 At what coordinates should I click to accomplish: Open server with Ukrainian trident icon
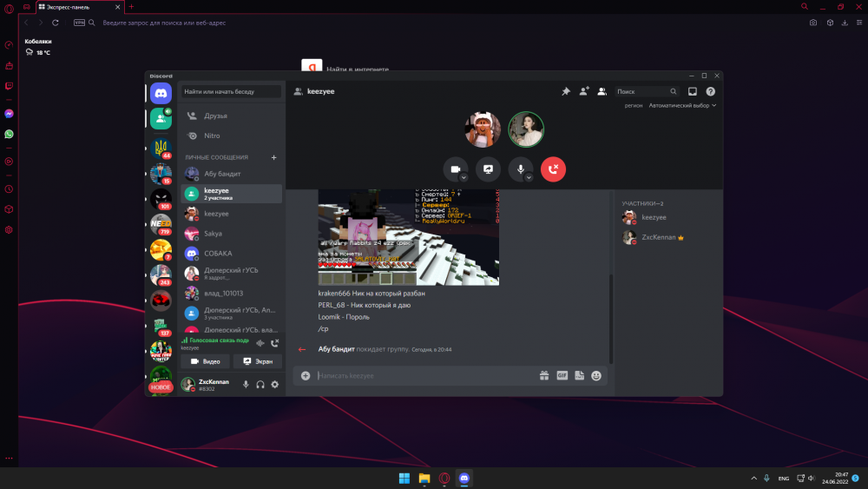161,148
